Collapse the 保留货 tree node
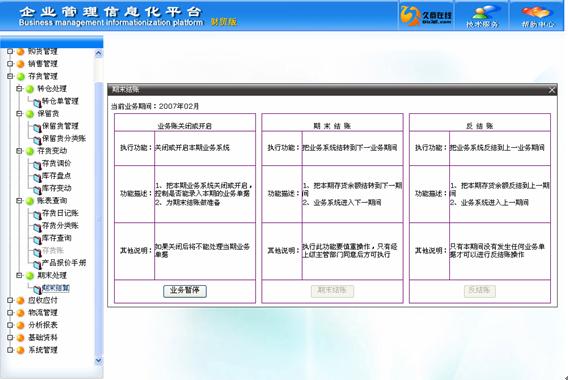 click(20, 113)
